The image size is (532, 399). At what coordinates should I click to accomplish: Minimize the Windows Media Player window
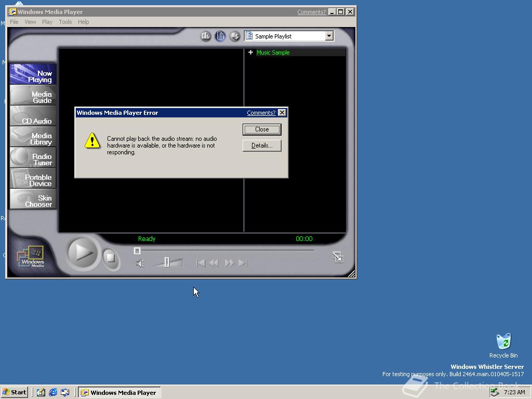[x=332, y=12]
